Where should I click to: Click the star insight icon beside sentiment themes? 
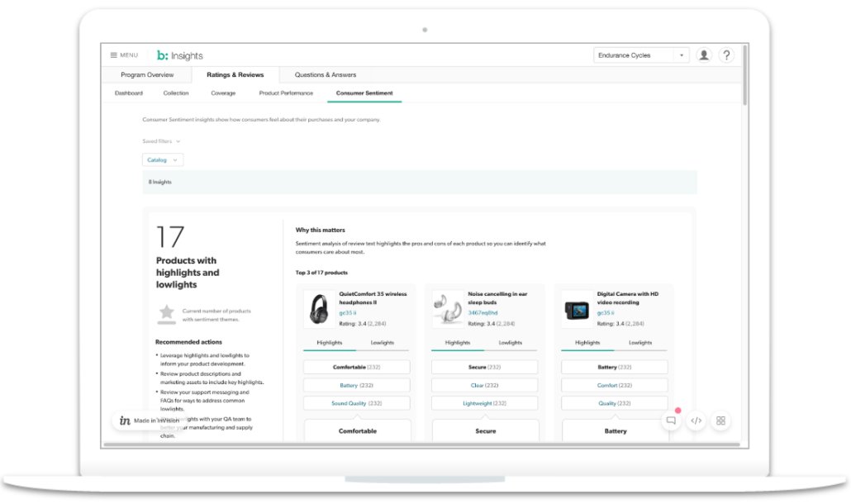tap(166, 314)
